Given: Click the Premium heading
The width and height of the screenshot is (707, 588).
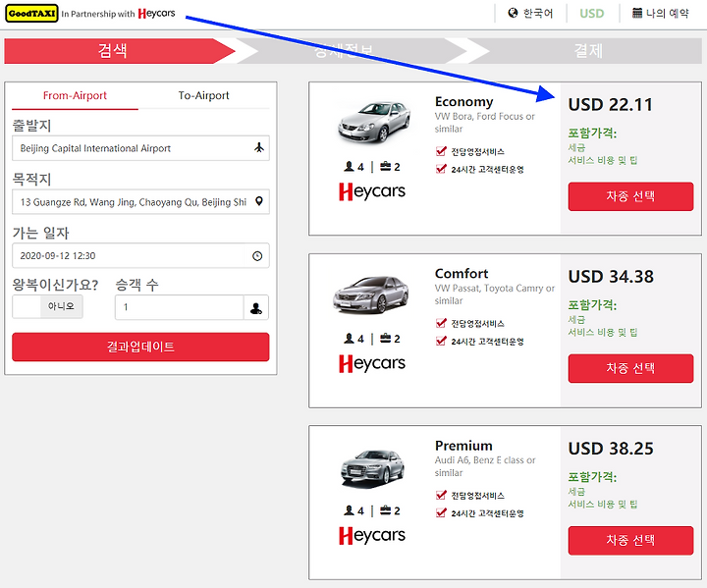Looking at the screenshot, I should click(x=463, y=446).
